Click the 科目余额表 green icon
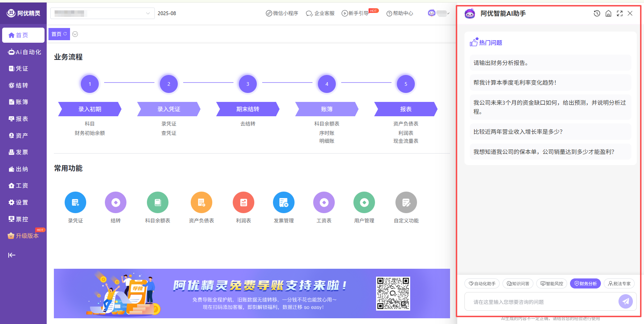This screenshot has width=644, height=324. 157,202
